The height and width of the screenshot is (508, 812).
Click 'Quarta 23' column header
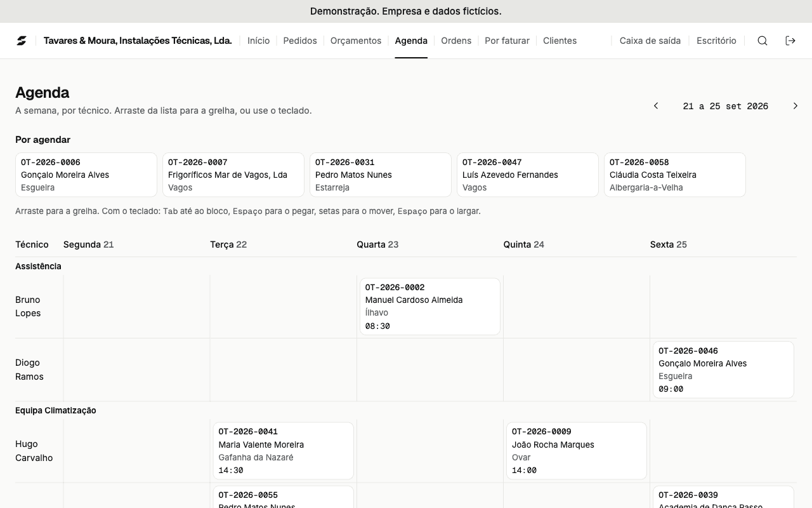coord(377,244)
